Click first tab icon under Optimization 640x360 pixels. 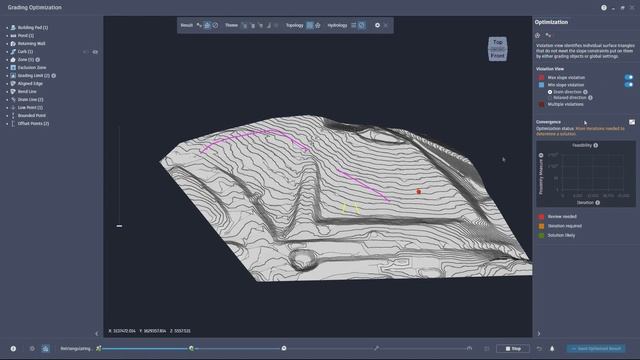coord(538,36)
